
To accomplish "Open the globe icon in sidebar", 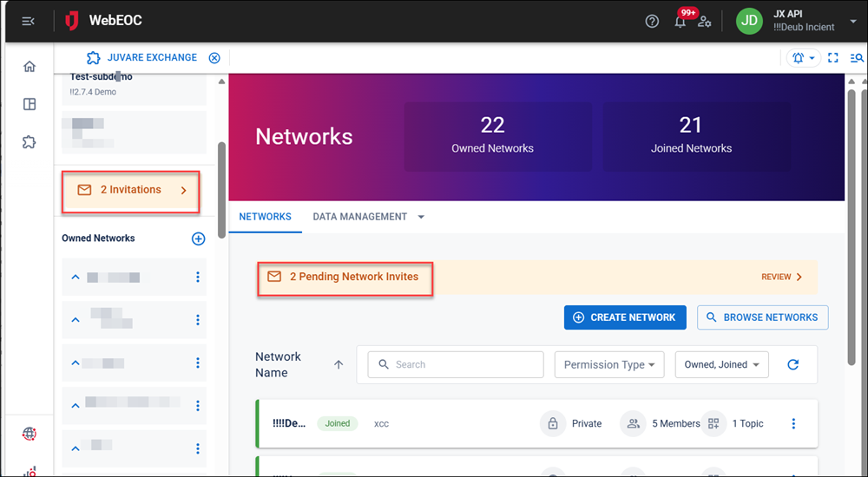I will point(30,434).
